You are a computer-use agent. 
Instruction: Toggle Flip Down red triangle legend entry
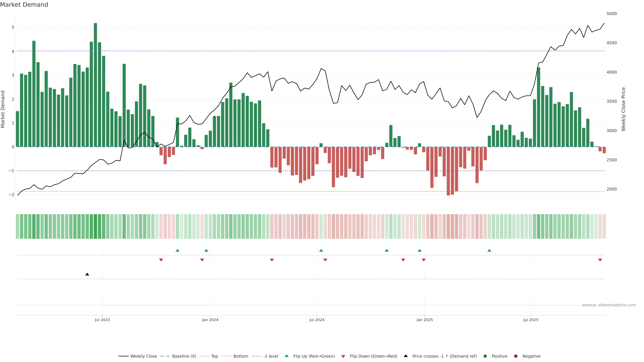(343, 356)
